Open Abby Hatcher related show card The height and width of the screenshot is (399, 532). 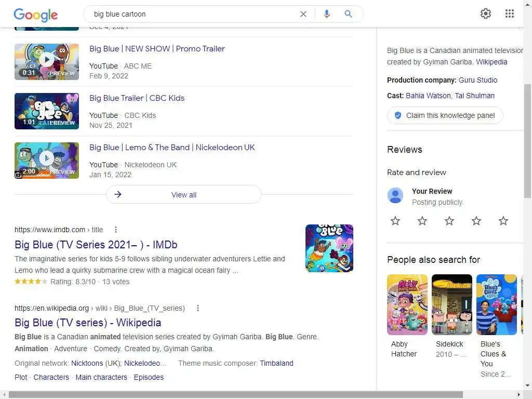[407, 316]
